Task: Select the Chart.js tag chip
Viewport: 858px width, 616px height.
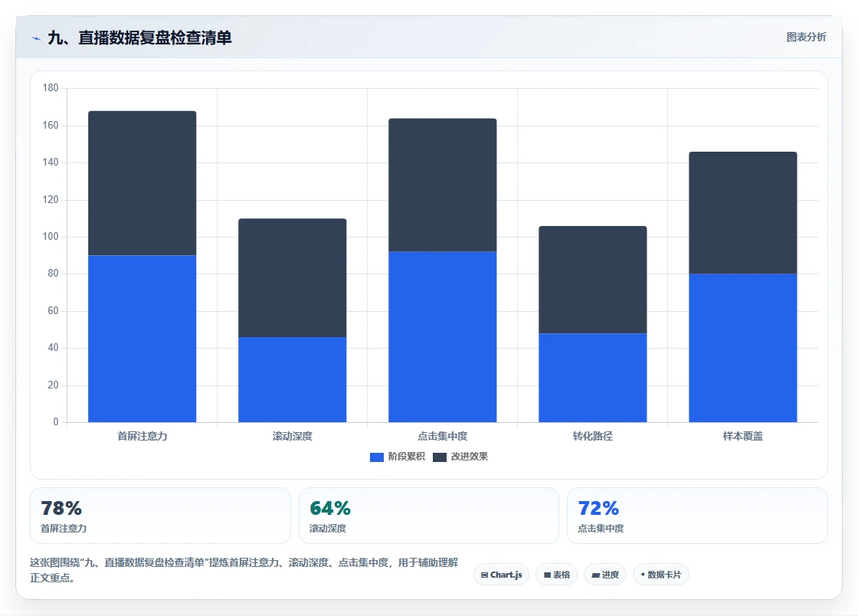Action: point(501,575)
